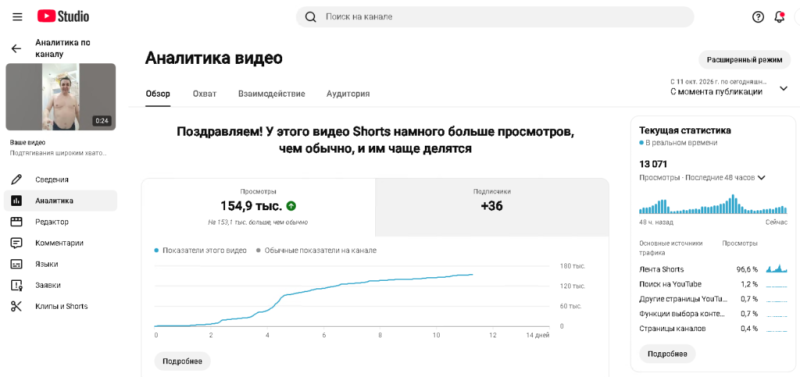The height and width of the screenshot is (377, 800).
Task: Click the blue views line chart
Action: click(x=314, y=300)
